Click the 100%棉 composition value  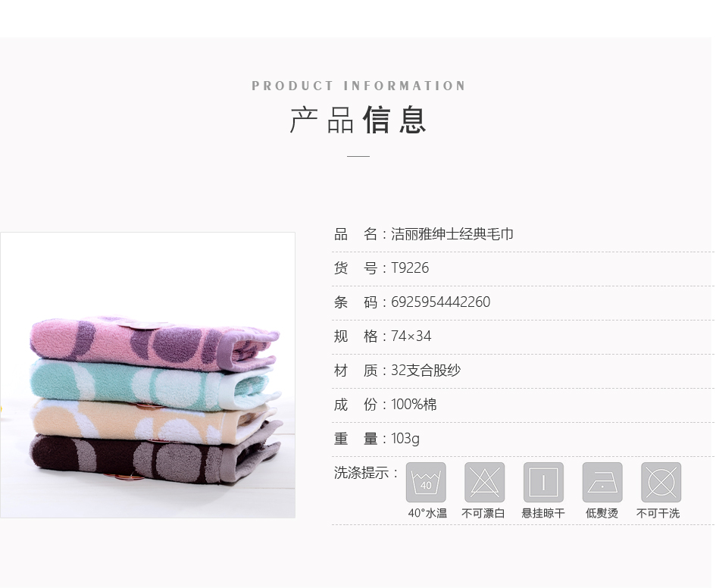414,405
